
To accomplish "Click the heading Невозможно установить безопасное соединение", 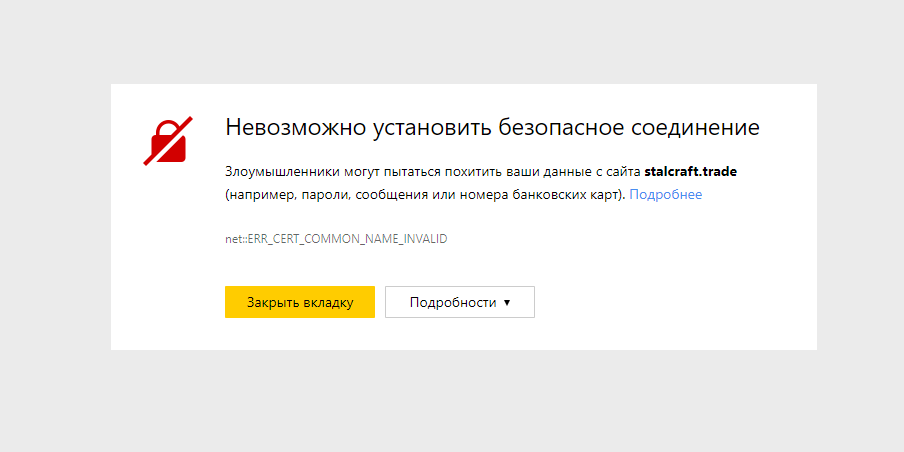I will coord(492,127).
